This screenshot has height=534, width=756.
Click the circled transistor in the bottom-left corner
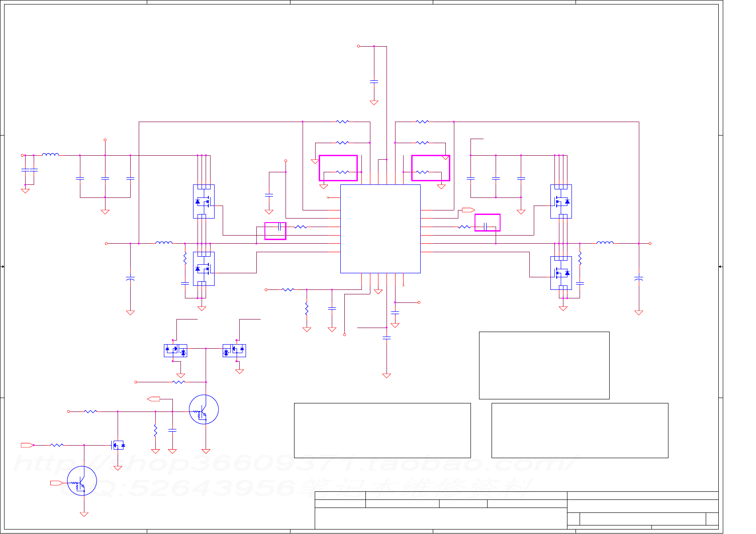pyautogui.click(x=82, y=481)
